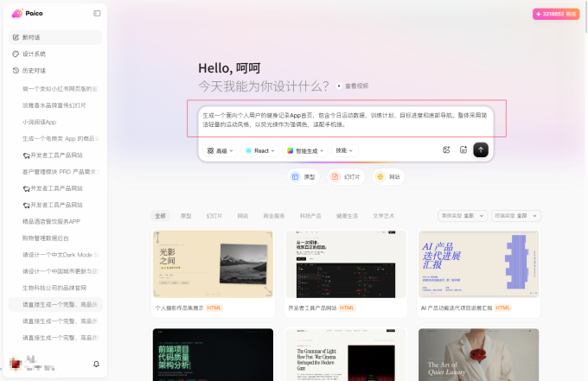Click the 个人摄影作品集展示 card title

click(179, 308)
